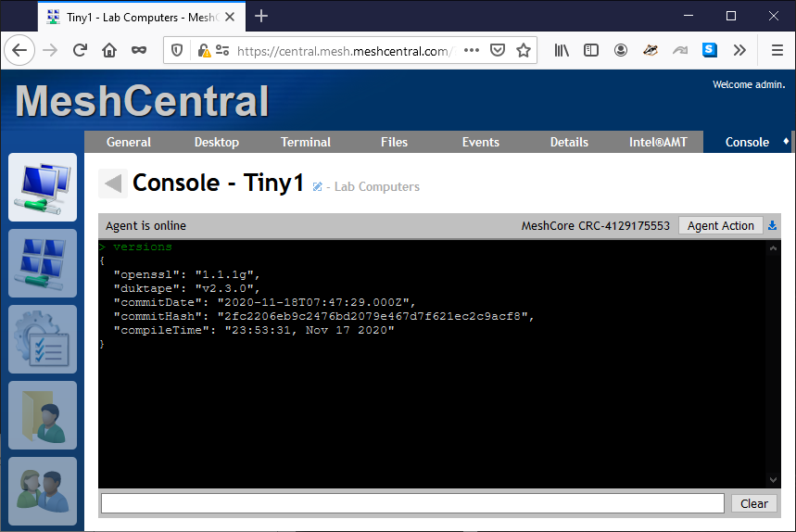The height and width of the screenshot is (532, 796).
Task: Open site permissions icon in address bar
Action: [222, 50]
